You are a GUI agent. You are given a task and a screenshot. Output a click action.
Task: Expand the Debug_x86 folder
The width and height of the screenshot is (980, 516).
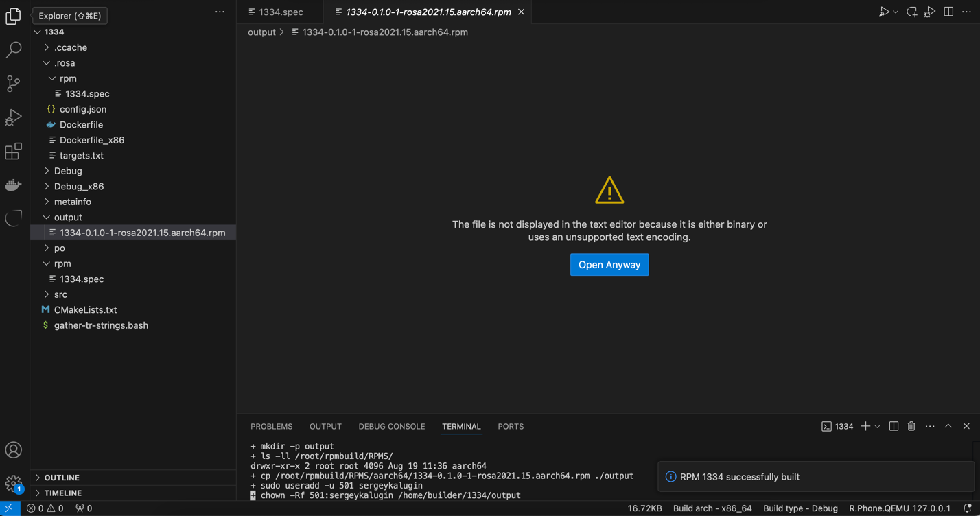coord(78,186)
